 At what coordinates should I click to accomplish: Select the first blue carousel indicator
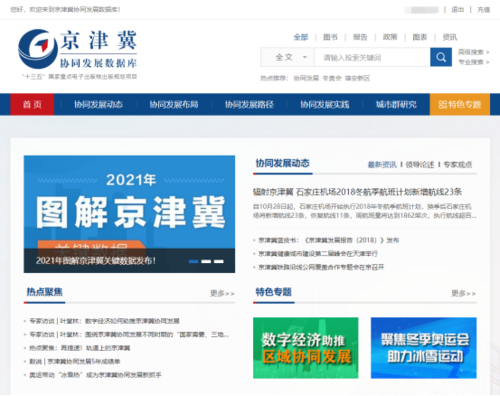tap(193, 261)
